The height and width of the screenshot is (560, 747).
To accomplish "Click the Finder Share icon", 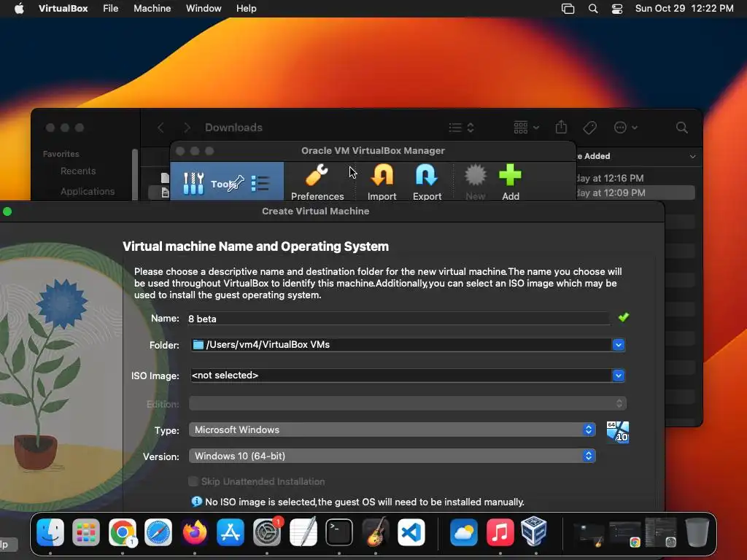I will tap(561, 127).
